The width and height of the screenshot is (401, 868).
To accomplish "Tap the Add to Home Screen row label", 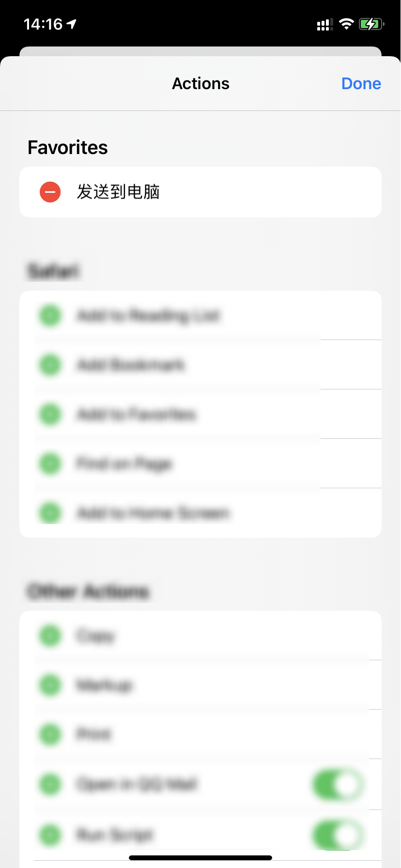I will point(153,513).
